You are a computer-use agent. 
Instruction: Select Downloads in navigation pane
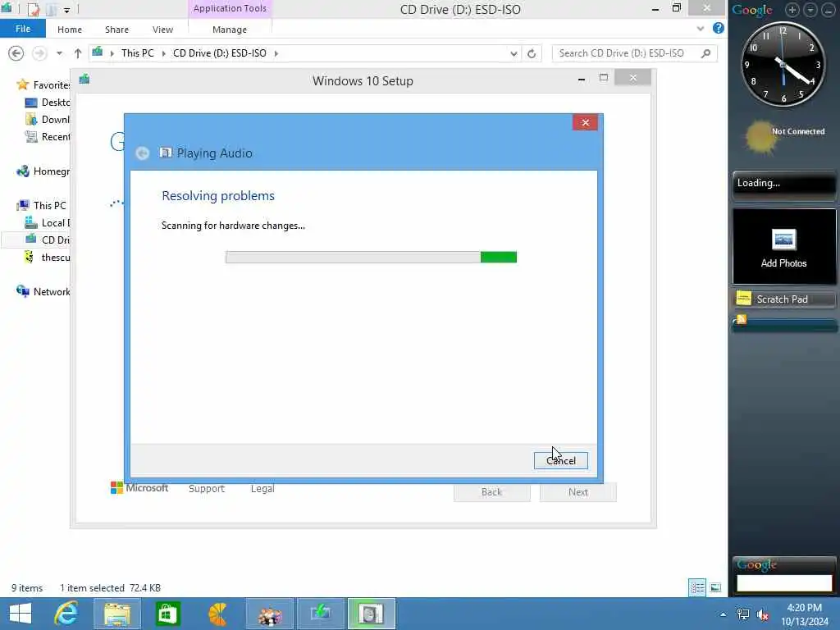tap(48, 119)
